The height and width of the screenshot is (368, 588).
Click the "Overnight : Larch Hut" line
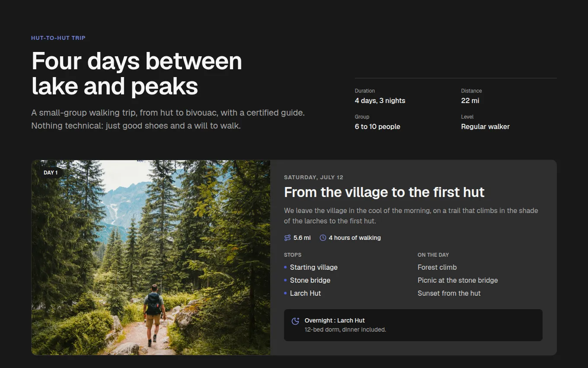pos(335,321)
